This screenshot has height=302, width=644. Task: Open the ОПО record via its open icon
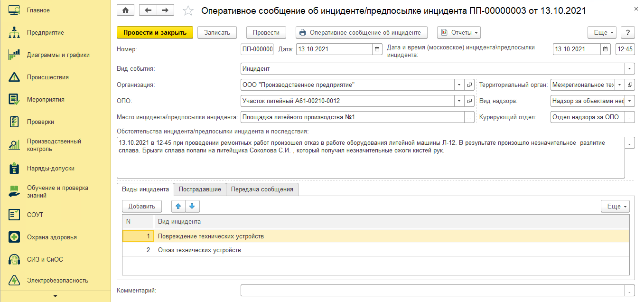click(470, 101)
